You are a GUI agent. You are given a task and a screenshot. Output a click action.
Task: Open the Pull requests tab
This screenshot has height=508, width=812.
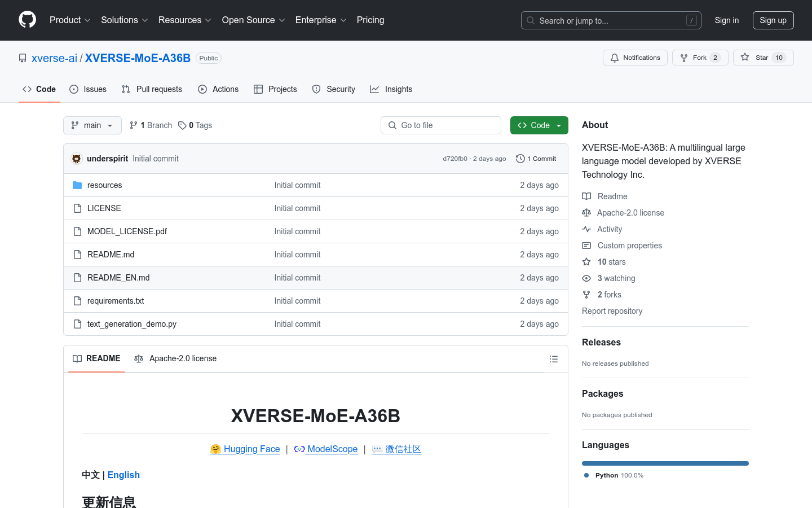point(152,89)
